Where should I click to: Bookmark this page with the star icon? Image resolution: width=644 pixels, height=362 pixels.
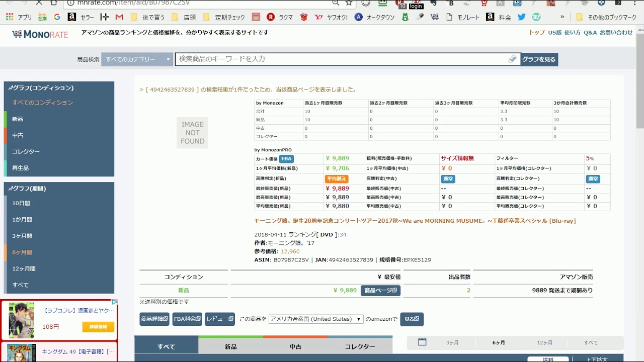[349, 3]
